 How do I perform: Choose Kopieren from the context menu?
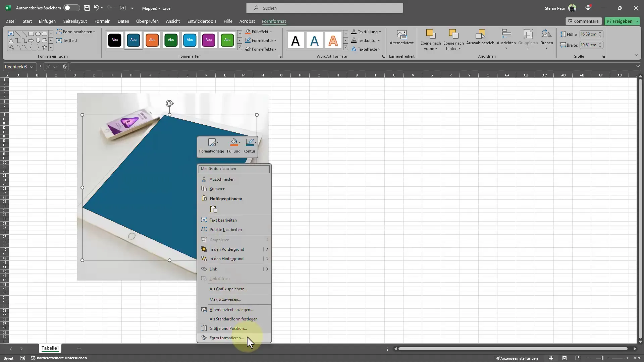coord(234,189)
